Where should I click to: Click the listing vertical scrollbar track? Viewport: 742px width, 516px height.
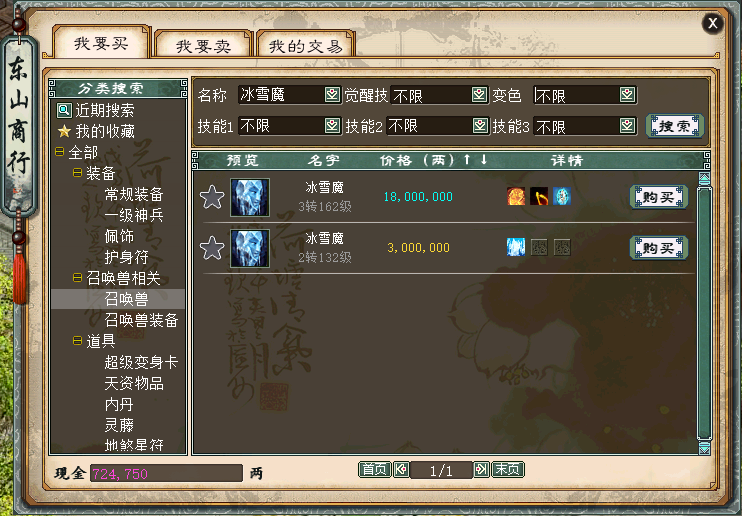704,314
